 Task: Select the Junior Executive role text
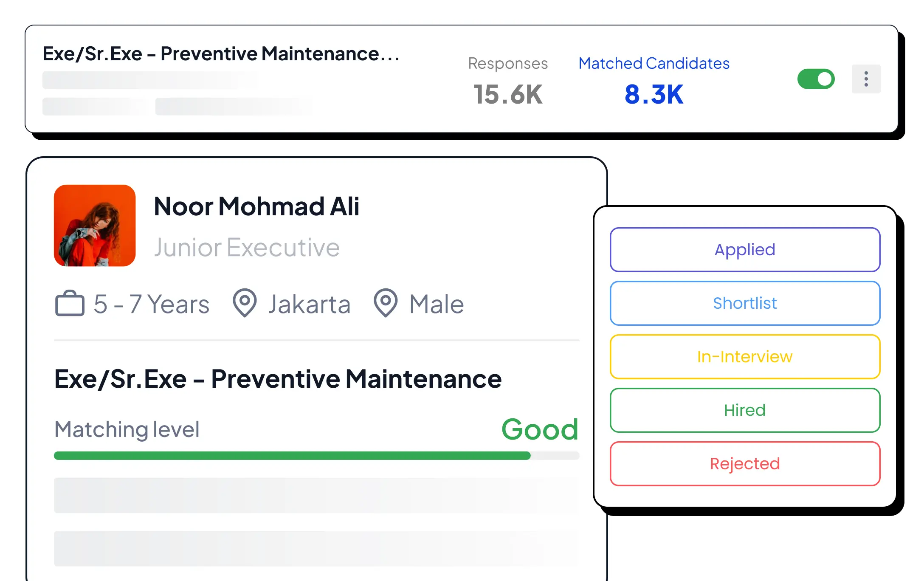(247, 248)
